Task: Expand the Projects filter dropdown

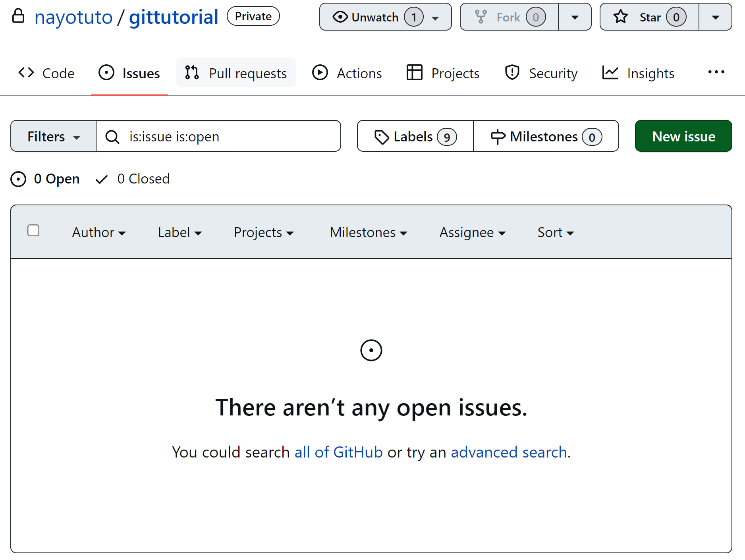Action: (264, 232)
